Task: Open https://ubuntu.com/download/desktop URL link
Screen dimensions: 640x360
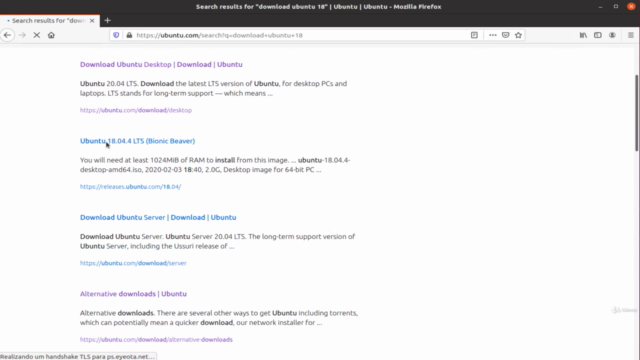Action: [x=136, y=110]
